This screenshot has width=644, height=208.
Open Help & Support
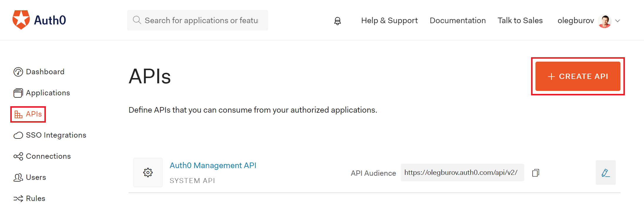tap(389, 21)
